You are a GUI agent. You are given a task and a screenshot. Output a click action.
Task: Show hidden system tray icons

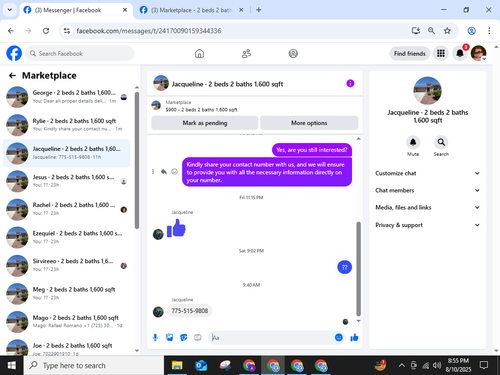coord(402,366)
